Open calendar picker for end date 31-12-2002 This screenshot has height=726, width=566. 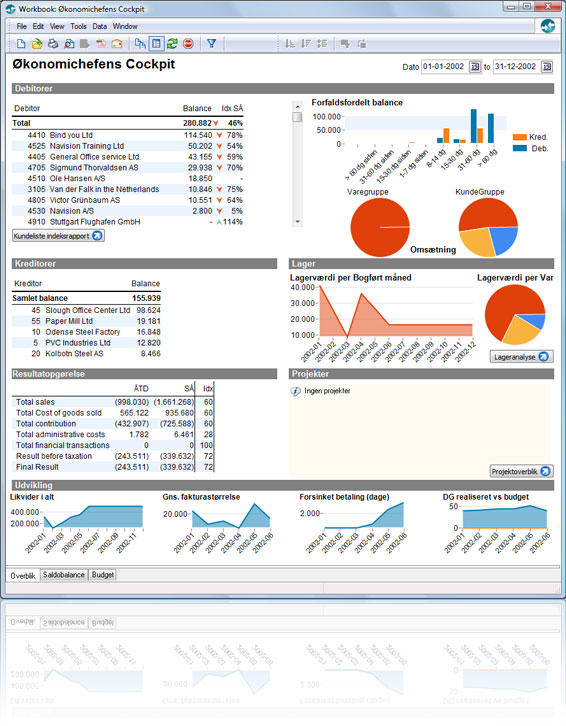(547, 67)
